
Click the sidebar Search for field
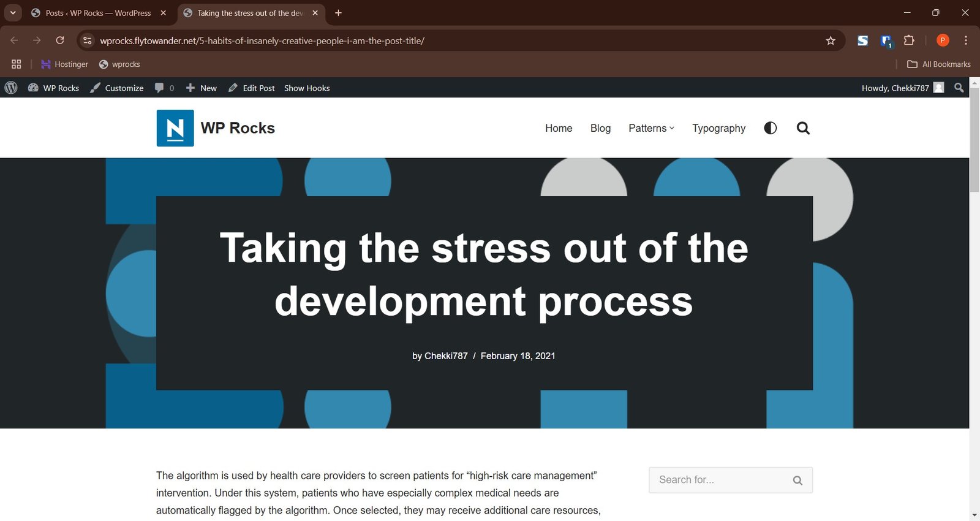(722, 480)
